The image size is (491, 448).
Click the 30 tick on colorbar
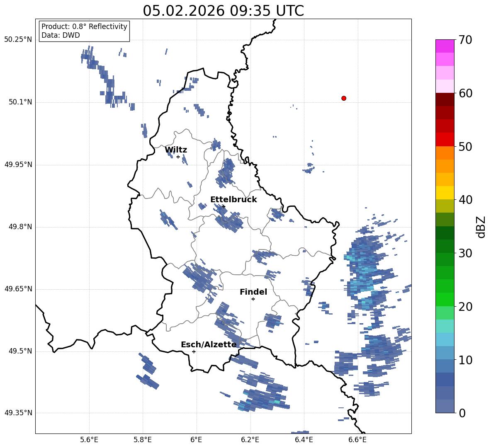pyautogui.click(x=466, y=253)
